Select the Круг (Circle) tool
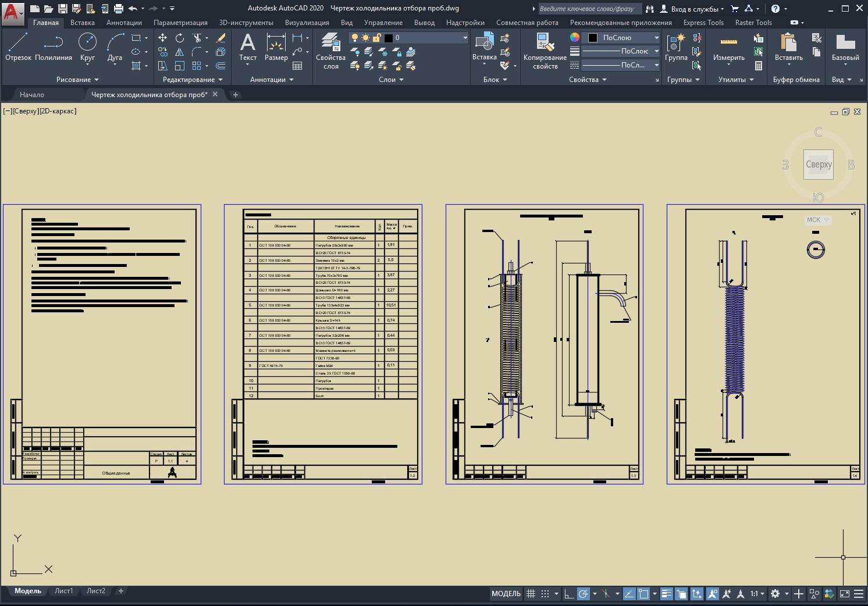Image resolution: width=868 pixels, height=606 pixels. point(87,47)
